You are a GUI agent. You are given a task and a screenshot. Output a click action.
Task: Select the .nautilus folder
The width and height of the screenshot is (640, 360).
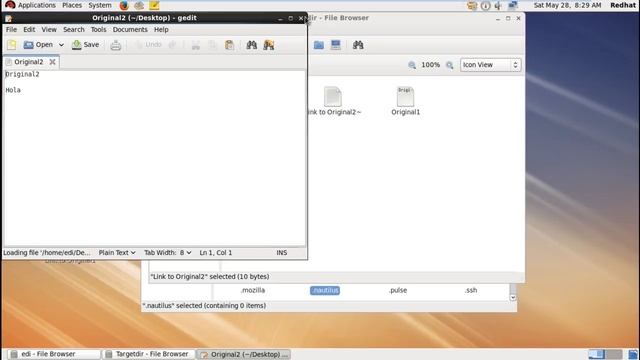[325, 290]
